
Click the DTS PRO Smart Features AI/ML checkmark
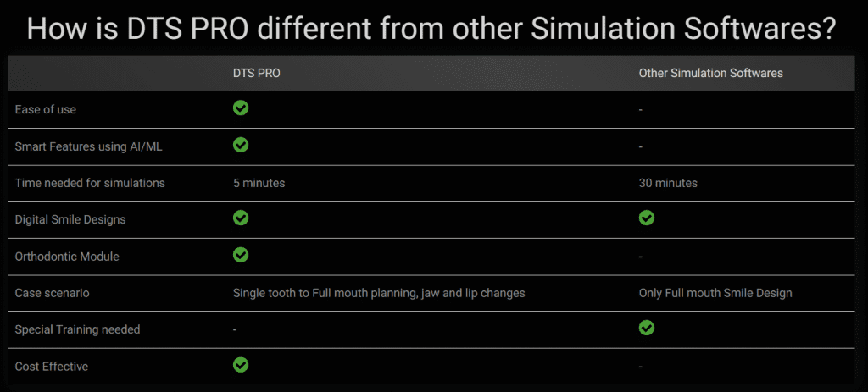pyautogui.click(x=241, y=145)
